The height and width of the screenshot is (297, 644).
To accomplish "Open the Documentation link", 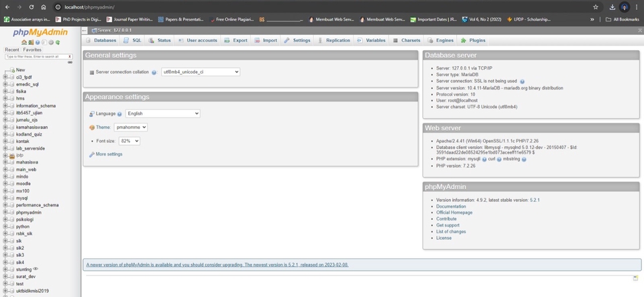I will pos(451,206).
